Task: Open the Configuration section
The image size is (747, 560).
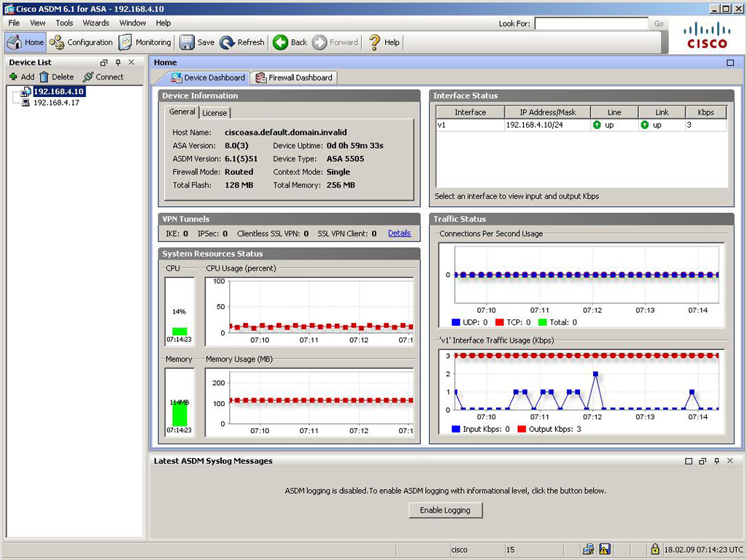Action: (81, 42)
